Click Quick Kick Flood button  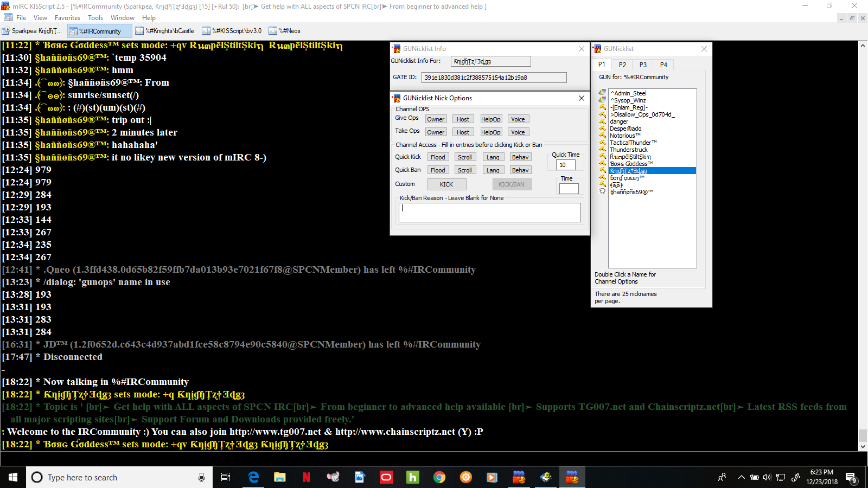[438, 157]
